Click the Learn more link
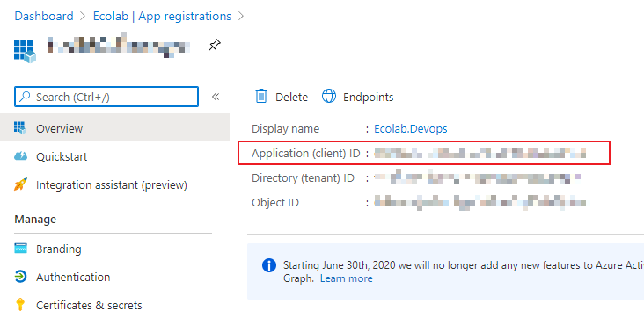Screen dimensions: 644x318 tap(347, 278)
